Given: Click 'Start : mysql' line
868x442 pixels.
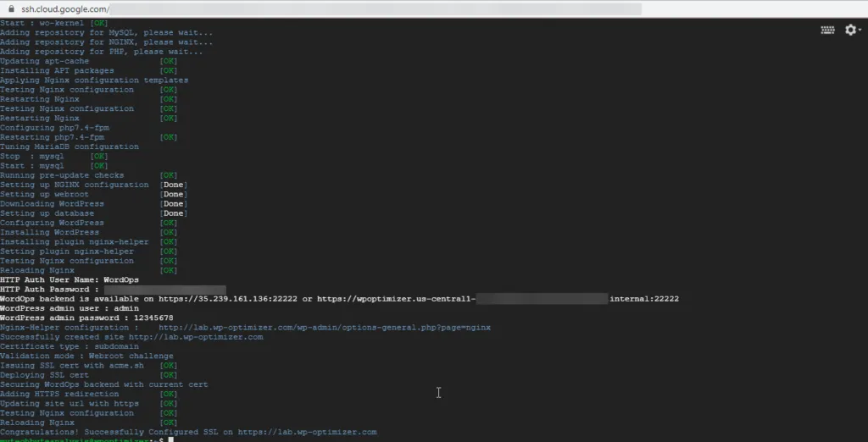Looking at the screenshot, I should 54,166.
